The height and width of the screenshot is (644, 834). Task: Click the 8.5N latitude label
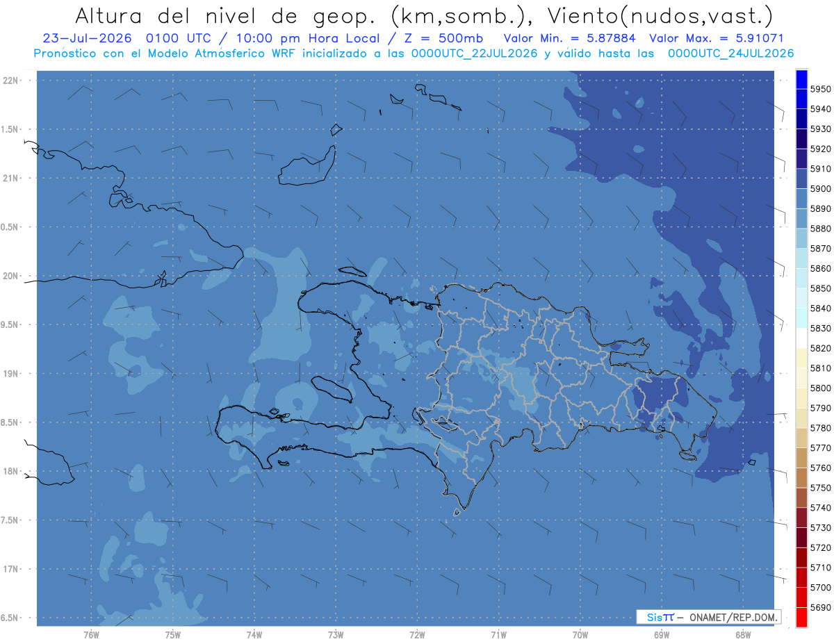10,422
